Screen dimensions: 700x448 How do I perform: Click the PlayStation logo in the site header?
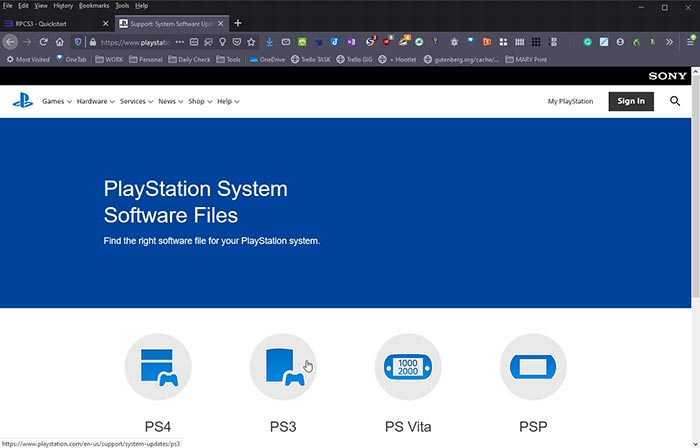coord(23,101)
